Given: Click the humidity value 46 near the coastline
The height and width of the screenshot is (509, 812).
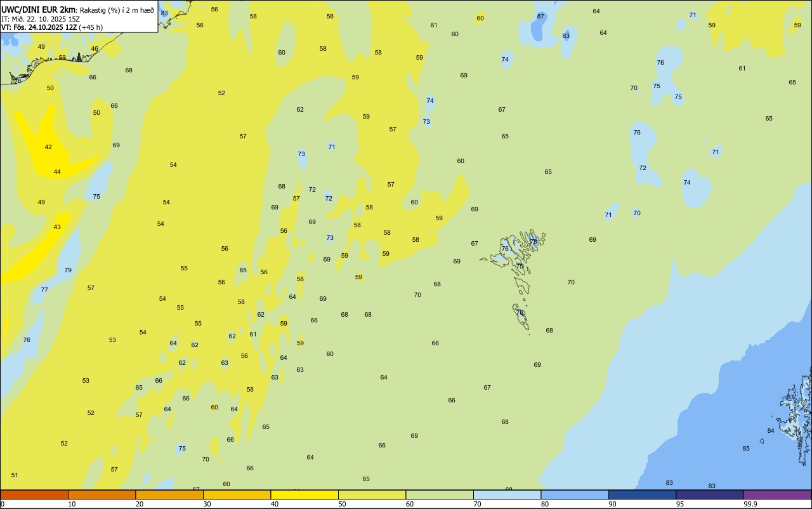Looking at the screenshot, I should (95, 49).
